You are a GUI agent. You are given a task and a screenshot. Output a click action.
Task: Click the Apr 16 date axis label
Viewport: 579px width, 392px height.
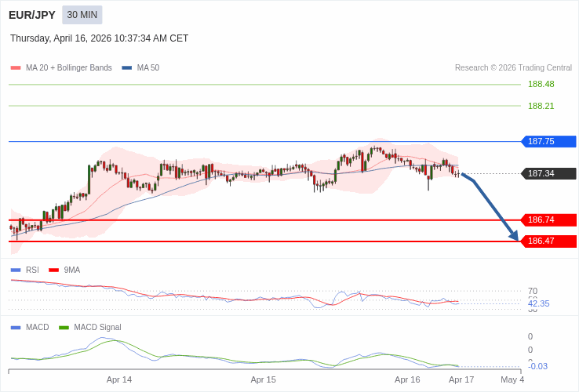pyautogui.click(x=407, y=379)
